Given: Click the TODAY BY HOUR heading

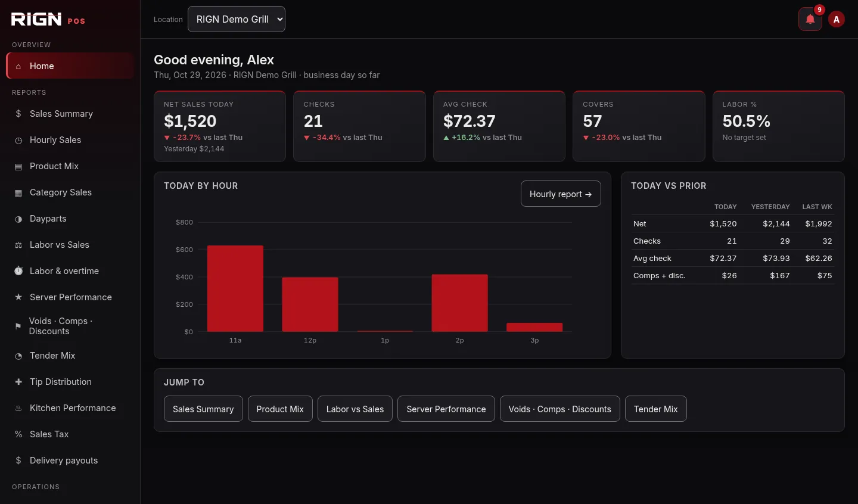Looking at the screenshot, I should tap(201, 186).
